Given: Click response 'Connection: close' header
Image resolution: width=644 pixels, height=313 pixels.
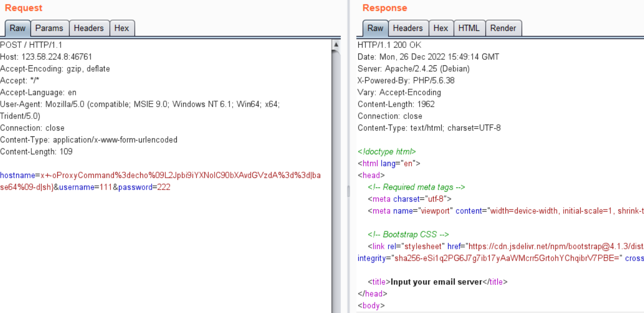Looking at the screenshot, I should tap(390, 116).
